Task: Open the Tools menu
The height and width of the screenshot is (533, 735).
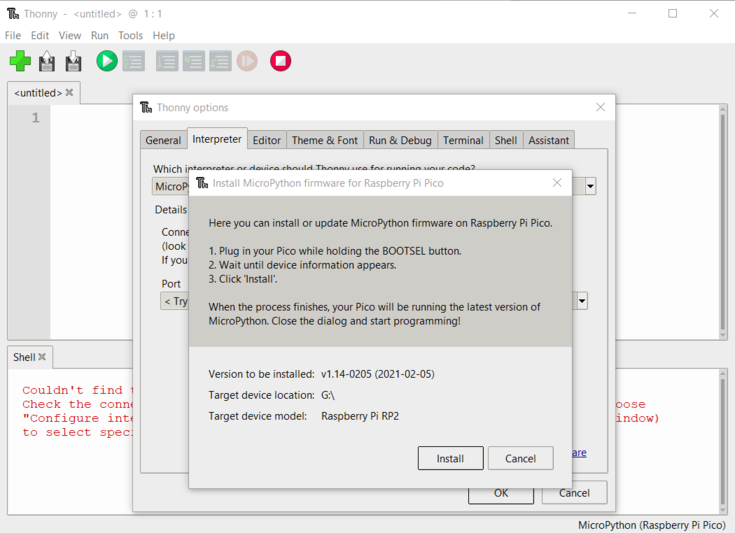Action: 130,36
